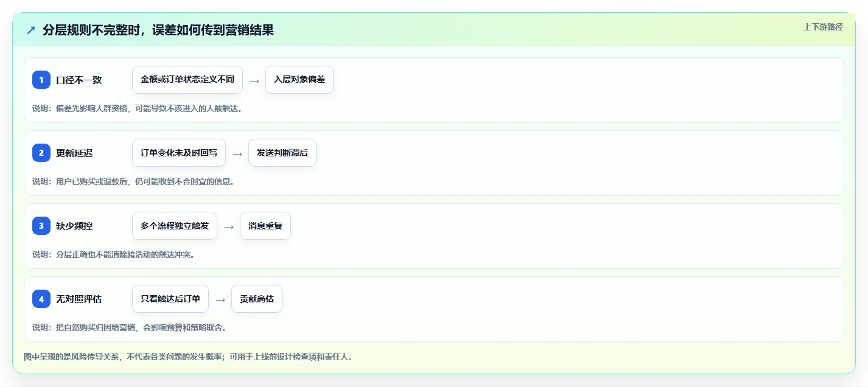Click the note starting 说明：把自然购买归因给营销

(129, 327)
